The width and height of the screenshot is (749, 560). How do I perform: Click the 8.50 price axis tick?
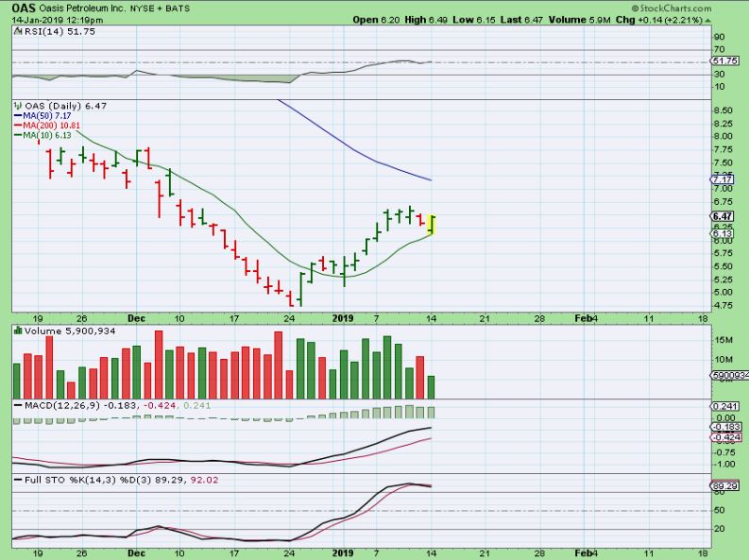723,110
